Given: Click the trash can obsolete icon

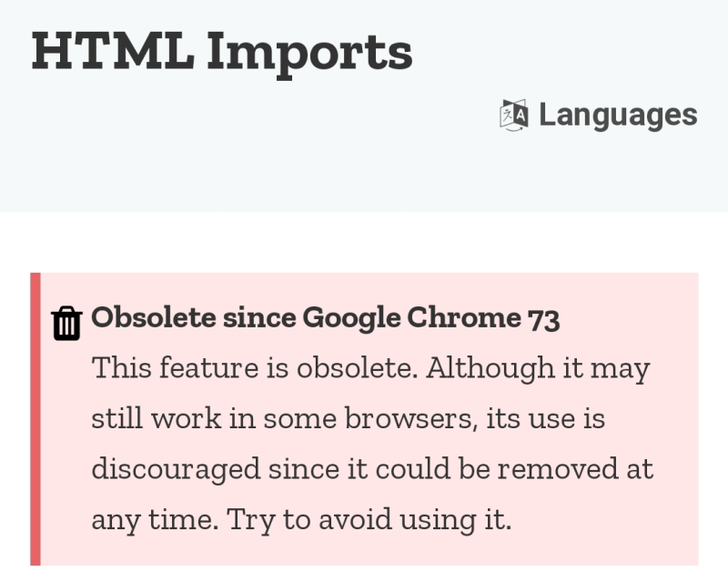Looking at the screenshot, I should (66, 324).
